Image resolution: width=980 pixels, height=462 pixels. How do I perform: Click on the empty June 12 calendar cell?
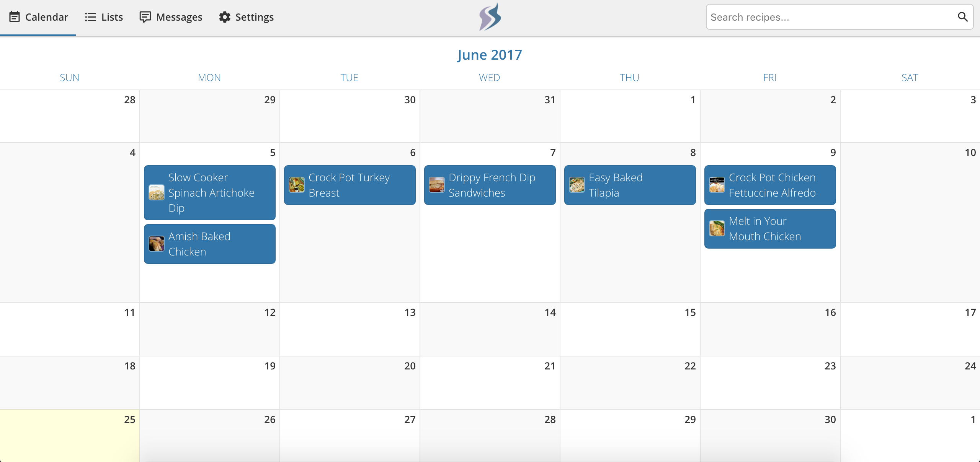(x=209, y=332)
